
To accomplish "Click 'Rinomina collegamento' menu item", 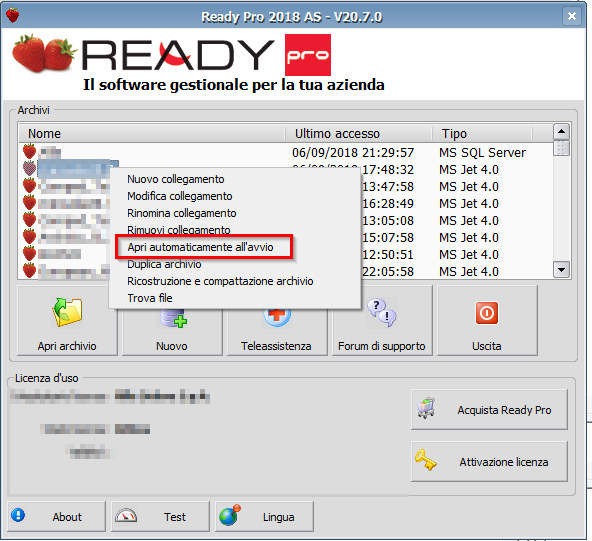I will click(x=182, y=213).
